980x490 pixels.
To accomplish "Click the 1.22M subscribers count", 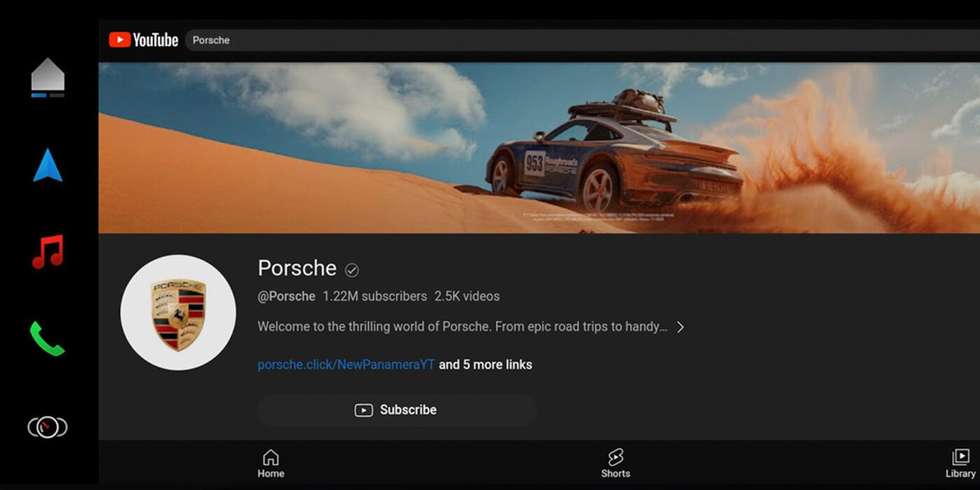I will click(x=374, y=296).
